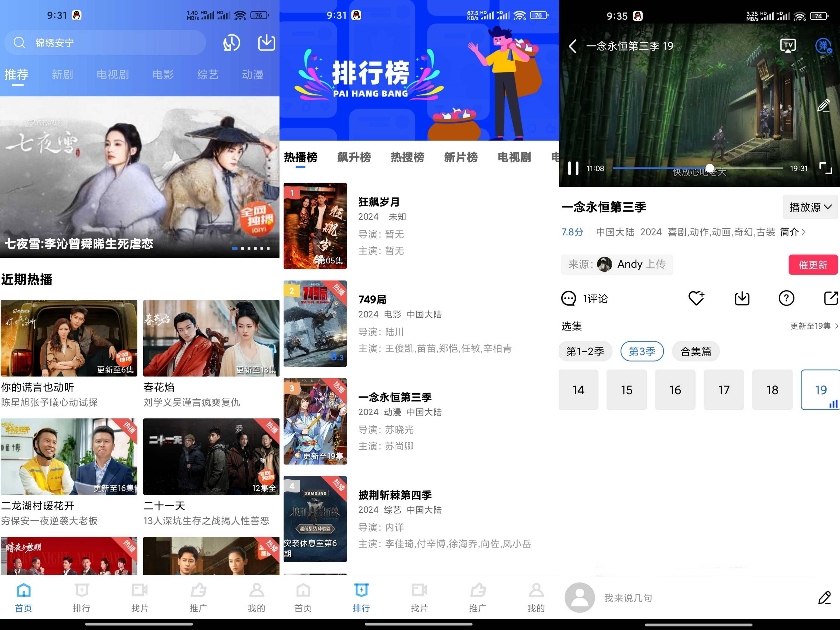This screenshot has width=840, height=630.
Task: Expand 更新至19集 episode list
Action: (814, 326)
